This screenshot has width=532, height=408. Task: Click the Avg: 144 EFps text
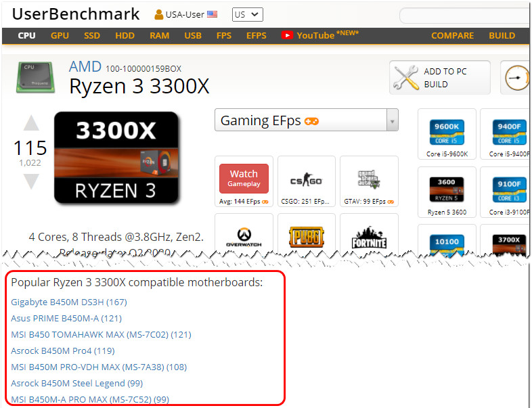(x=240, y=202)
